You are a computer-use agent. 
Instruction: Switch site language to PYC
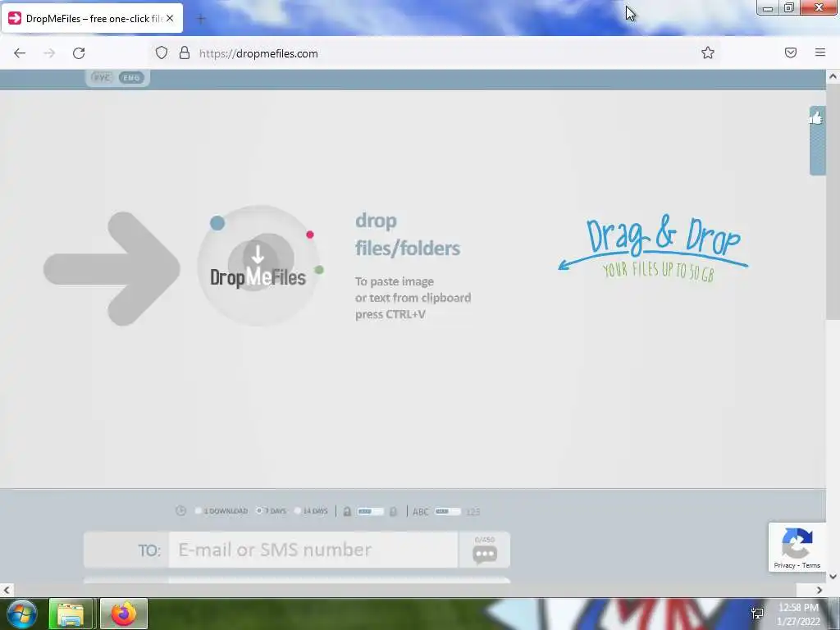click(101, 78)
